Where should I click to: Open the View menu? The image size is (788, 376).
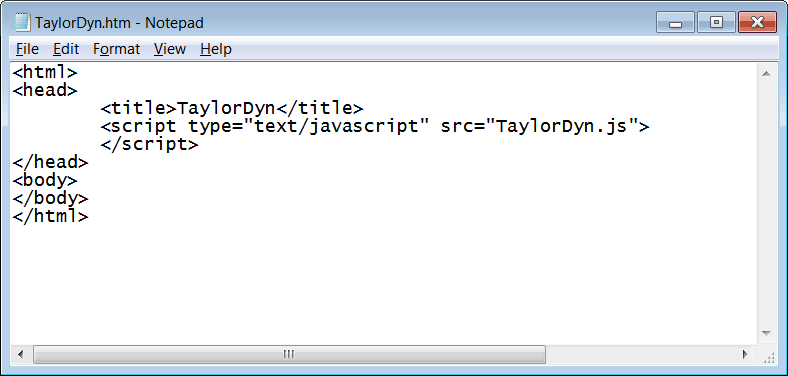point(170,49)
